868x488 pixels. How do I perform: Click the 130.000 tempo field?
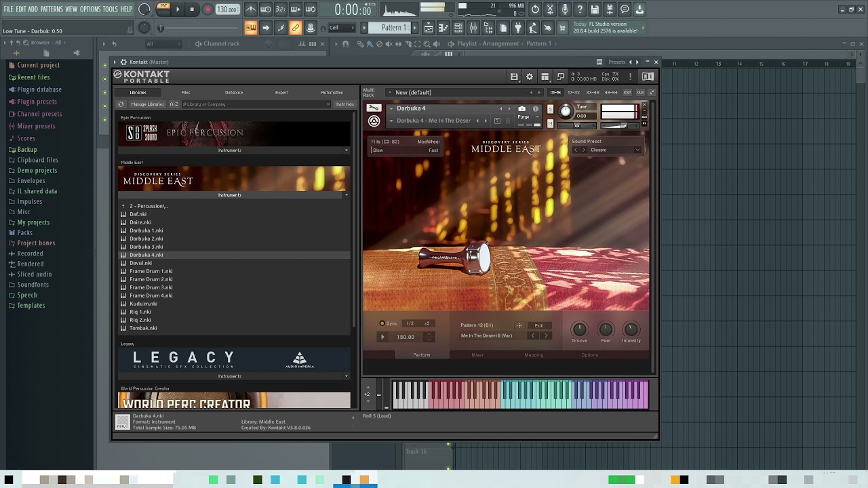point(227,9)
